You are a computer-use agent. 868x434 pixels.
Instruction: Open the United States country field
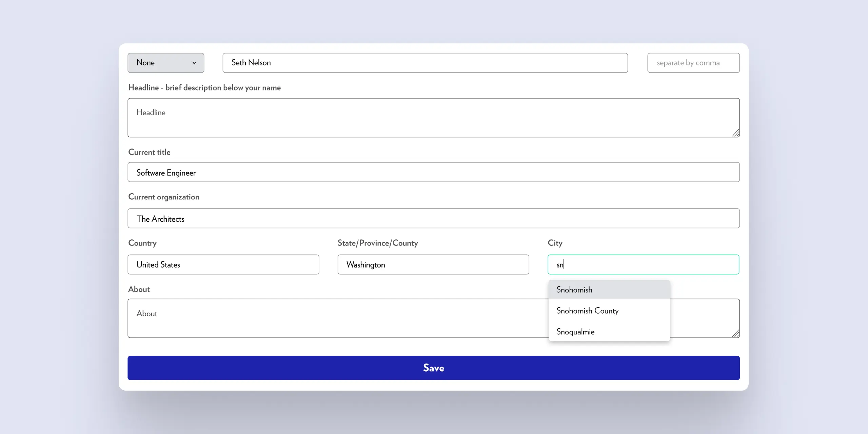[223, 264]
